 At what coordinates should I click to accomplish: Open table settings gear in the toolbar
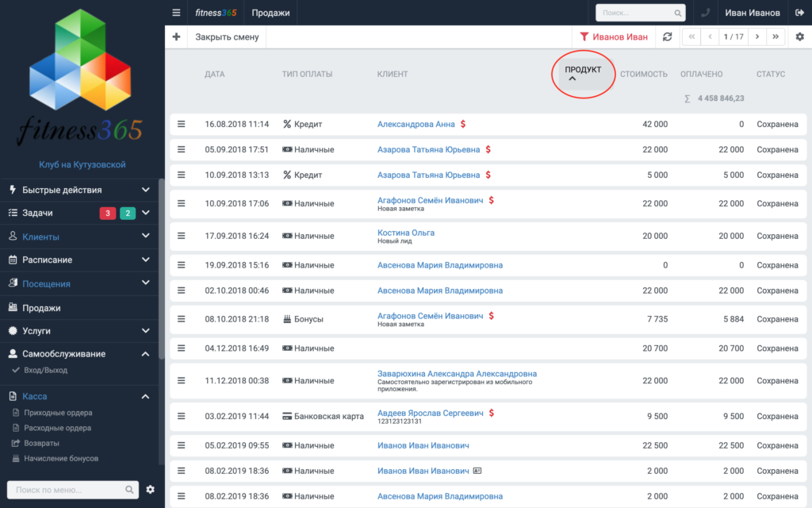pyautogui.click(x=799, y=37)
